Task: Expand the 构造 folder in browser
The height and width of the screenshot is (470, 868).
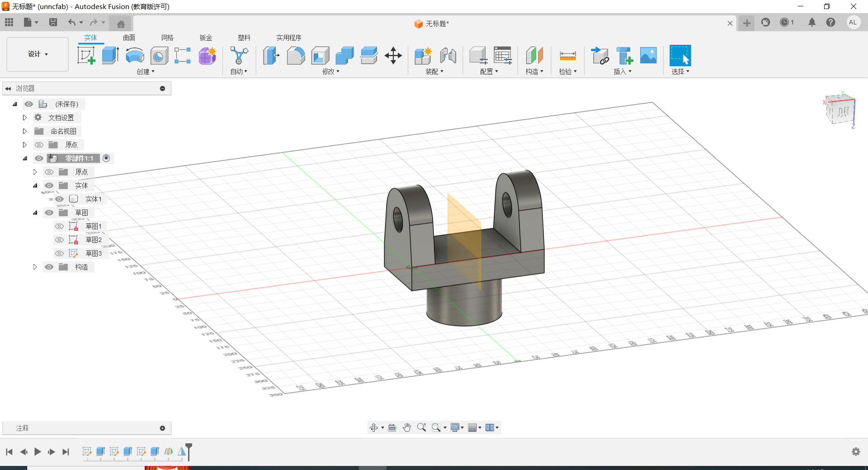Action: click(35, 267)
